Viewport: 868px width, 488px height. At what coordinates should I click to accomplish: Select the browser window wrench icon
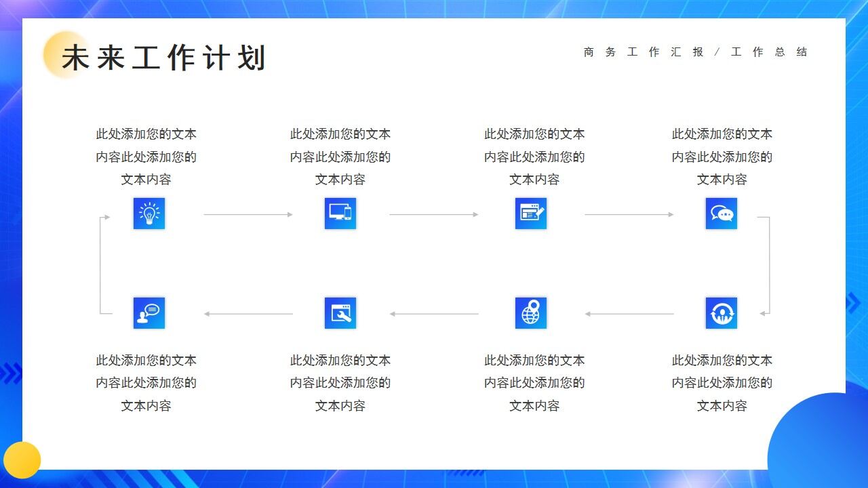[340, 312]
